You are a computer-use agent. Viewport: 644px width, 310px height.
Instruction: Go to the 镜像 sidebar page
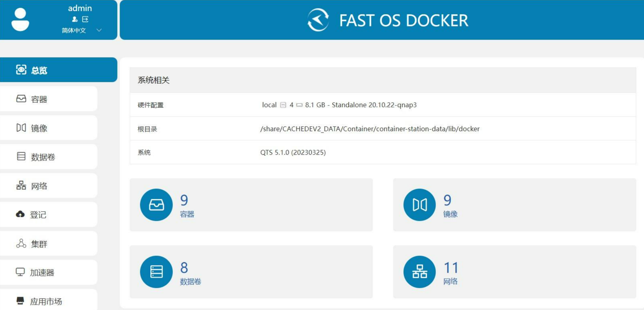[49, 128]
